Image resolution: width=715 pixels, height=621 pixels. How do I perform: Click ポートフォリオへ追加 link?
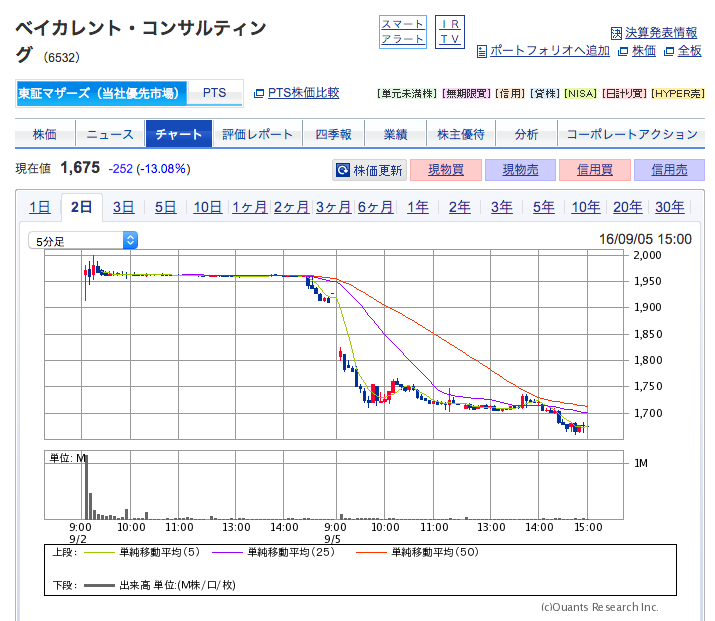[549, 51]
